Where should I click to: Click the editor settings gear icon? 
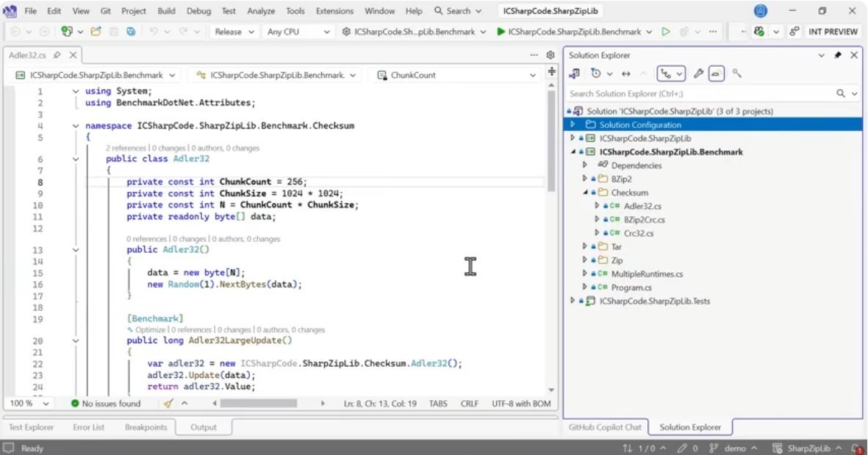[x=550, y=55]
